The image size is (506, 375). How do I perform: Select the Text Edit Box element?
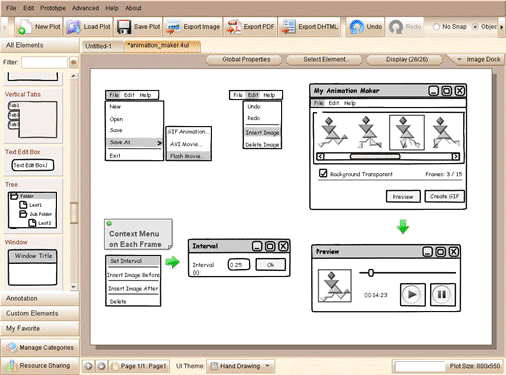click(x=33, y=165)
